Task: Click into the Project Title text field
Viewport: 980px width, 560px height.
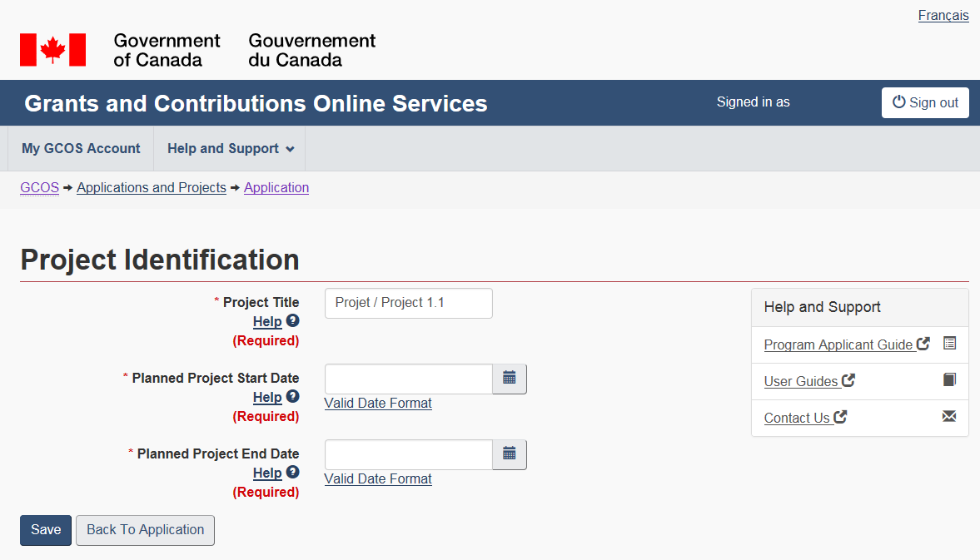Action: 408,303
